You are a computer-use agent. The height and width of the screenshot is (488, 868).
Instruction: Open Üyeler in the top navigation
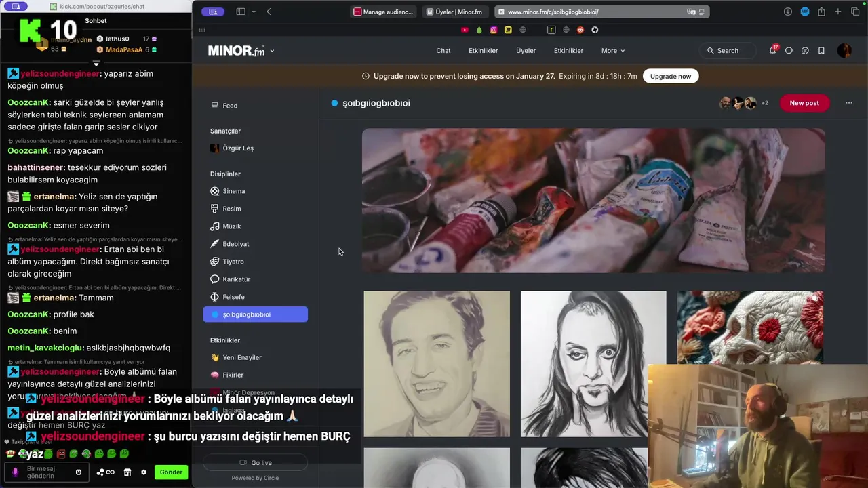coord(526,51)
